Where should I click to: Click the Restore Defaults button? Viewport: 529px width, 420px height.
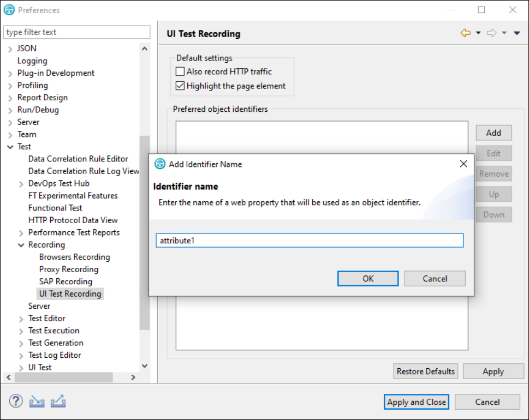(425, 371)
